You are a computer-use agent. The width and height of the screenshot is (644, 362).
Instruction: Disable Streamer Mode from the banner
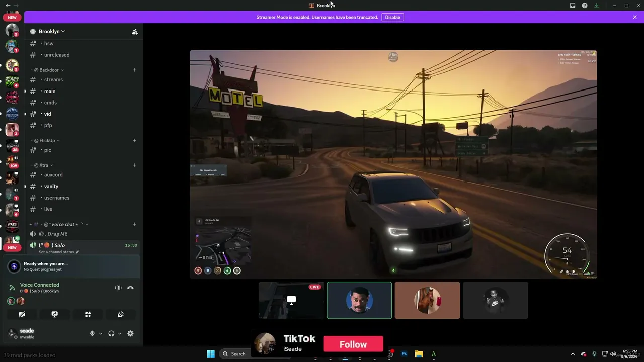392,17
